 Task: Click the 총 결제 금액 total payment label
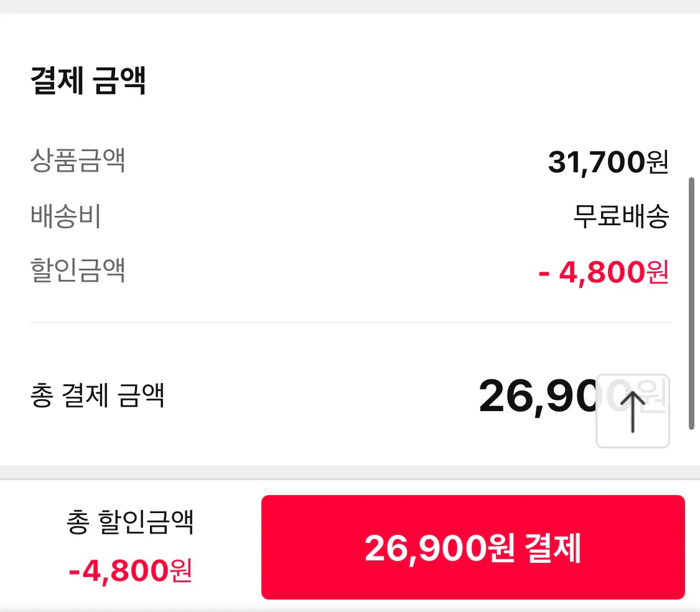tap(96, 395)
